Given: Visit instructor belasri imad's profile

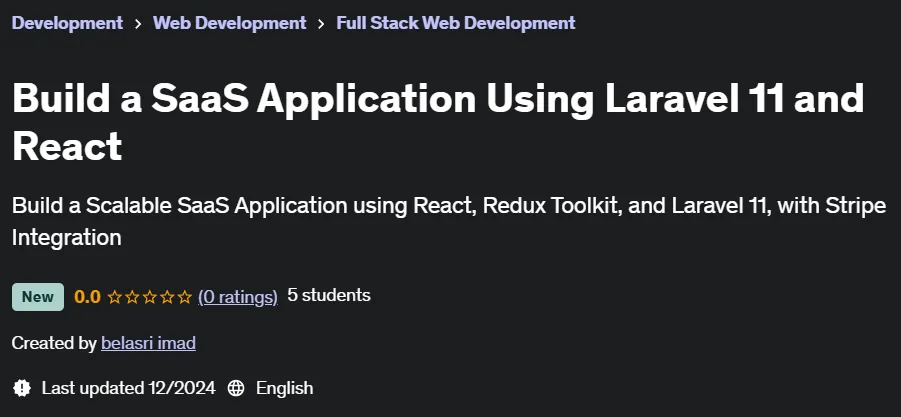Looking at the screenshot, I should click(148, 343).
